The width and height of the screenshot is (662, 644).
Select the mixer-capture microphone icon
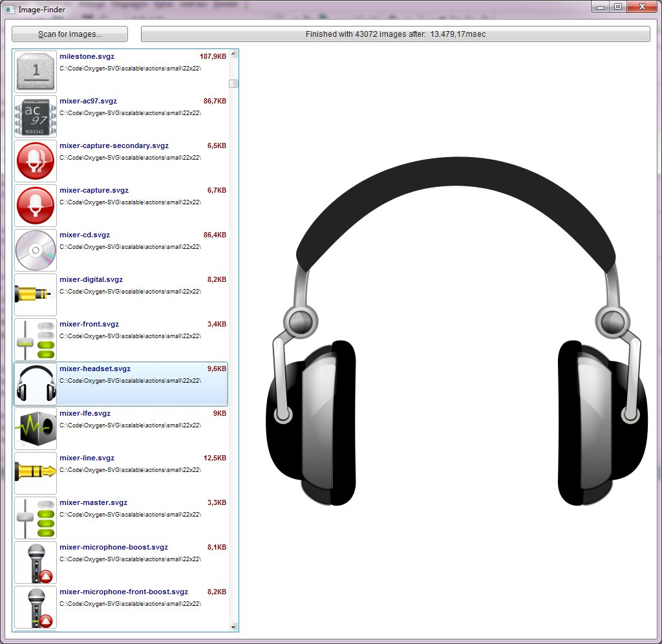pos(35,205)
